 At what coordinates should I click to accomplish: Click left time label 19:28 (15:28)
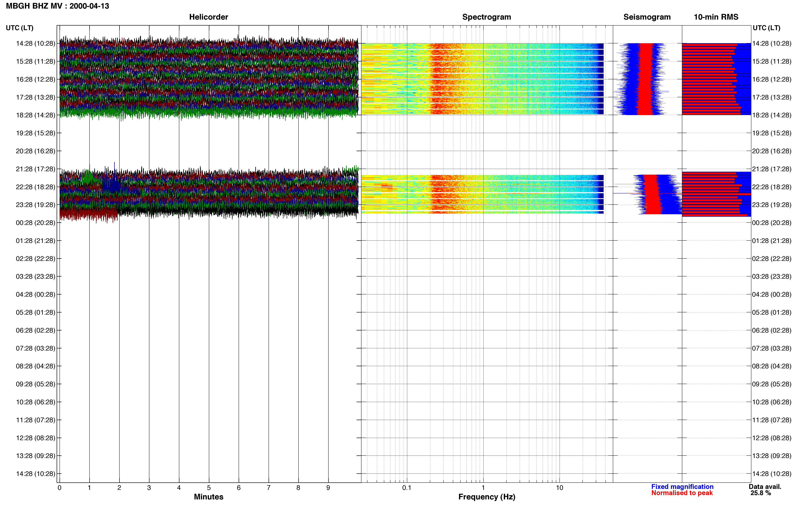[x=36, y=133]
